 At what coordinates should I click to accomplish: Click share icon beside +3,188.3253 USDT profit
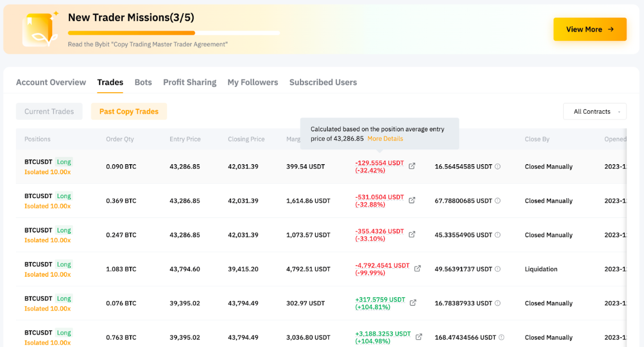[x=419, y=337]
